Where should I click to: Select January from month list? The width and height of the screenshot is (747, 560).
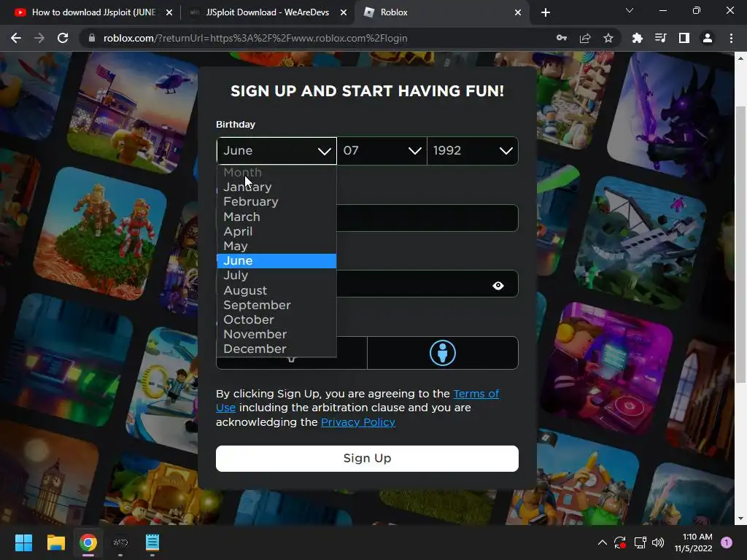(276, 187)
